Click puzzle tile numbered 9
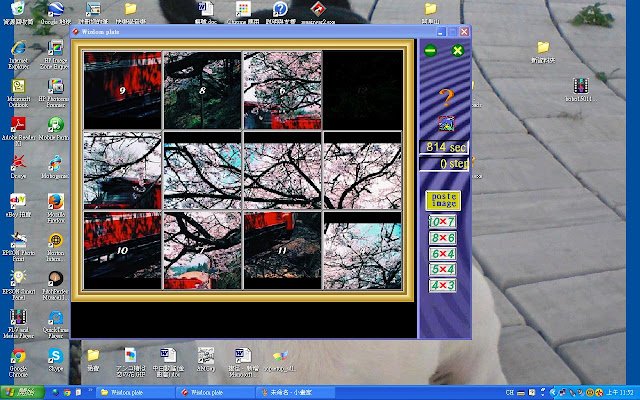The height and width of the screenshot is (400, 640). point(122,90)
